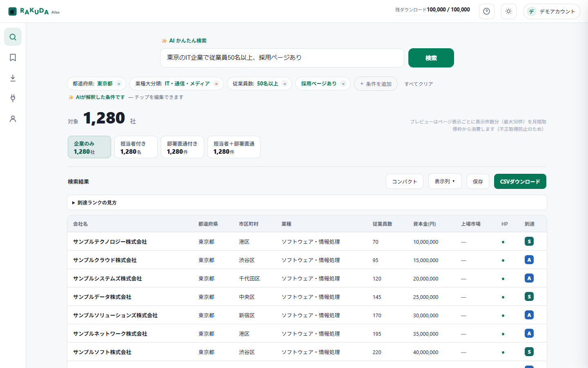The width and height of the screenshot is (588, 368).
Task: Click the S rank badge for サンプルデータ株式会社
Action: [529, 296]
